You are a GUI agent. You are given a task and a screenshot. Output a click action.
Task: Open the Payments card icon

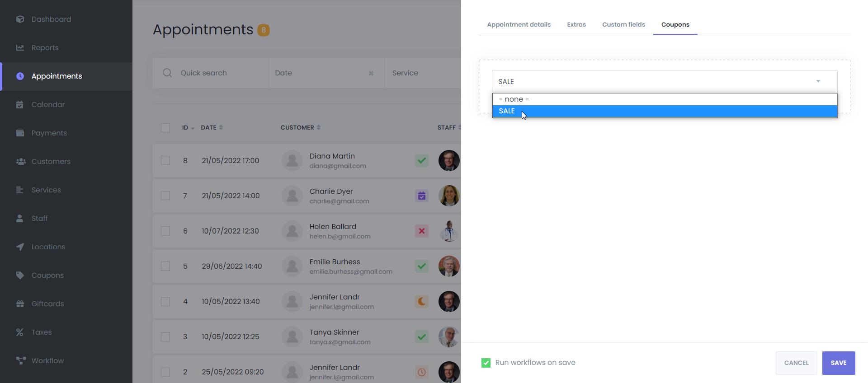20,133
